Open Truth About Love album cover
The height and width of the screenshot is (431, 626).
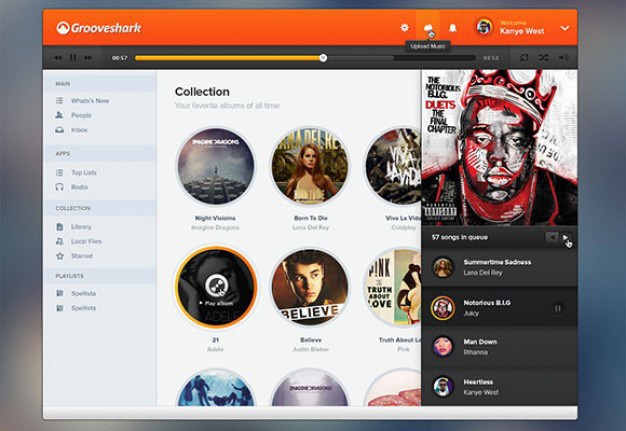point(393,287)
